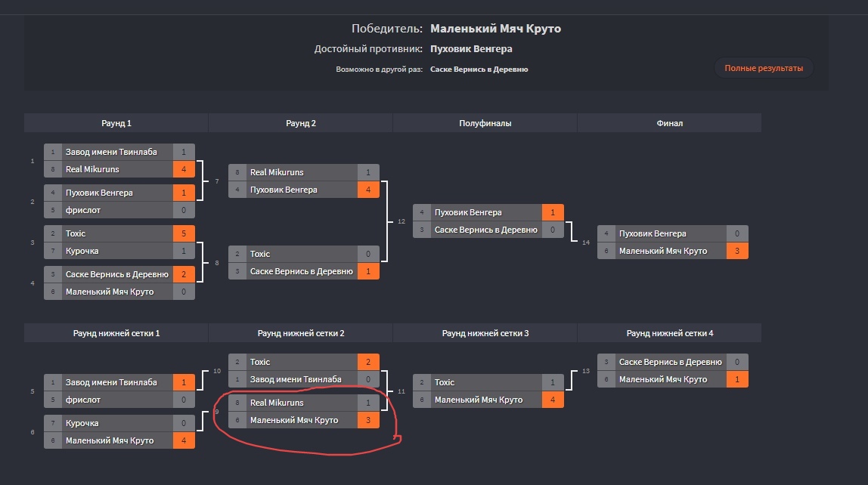Select the "Финал" column header
The height and width of the screenshot is (485, 868).
point(670,123)
